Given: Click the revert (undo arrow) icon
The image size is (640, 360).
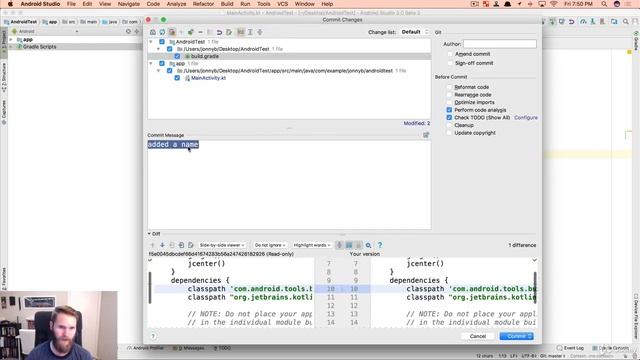Looking at the screenshot, I should pyautogui.click(x=219, y=32).
